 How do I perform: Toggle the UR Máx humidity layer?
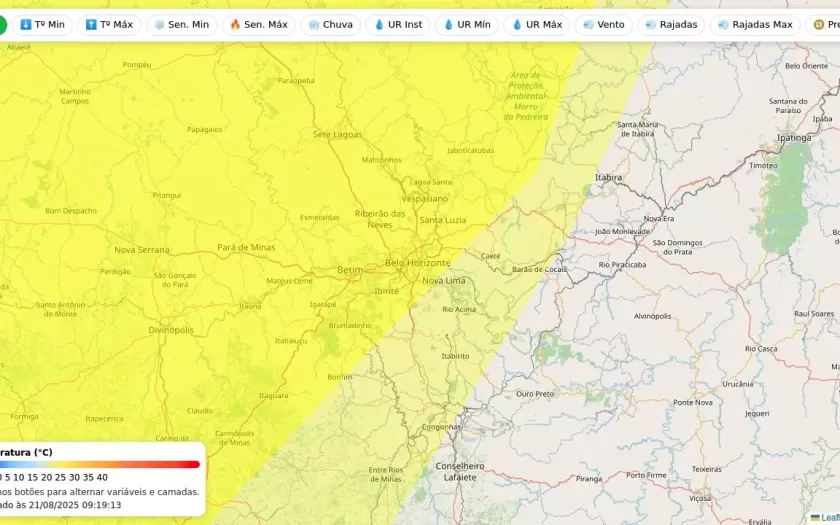click(536, 24)
